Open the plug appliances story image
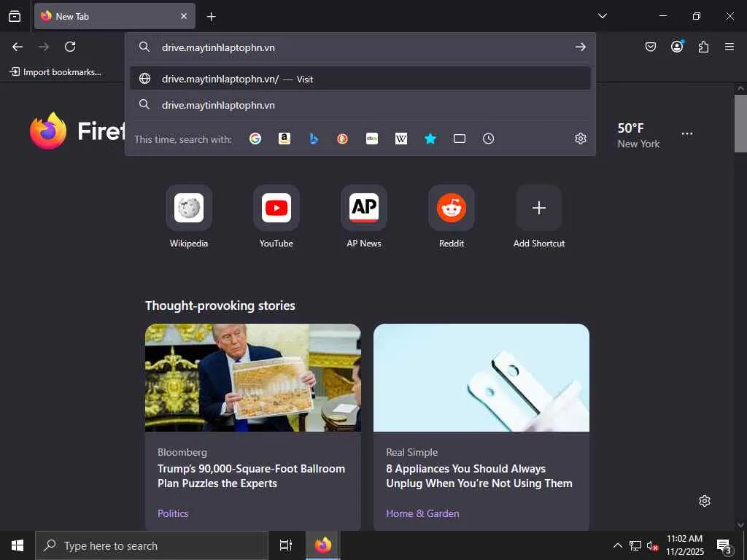This screenshot has height=560, width=747. point(481,378)
